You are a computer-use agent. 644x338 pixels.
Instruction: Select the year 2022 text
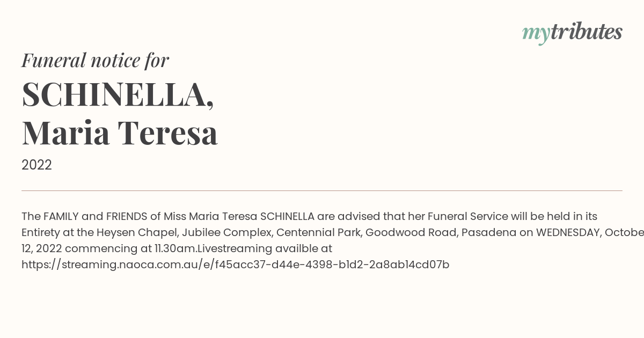pos(36,165)
